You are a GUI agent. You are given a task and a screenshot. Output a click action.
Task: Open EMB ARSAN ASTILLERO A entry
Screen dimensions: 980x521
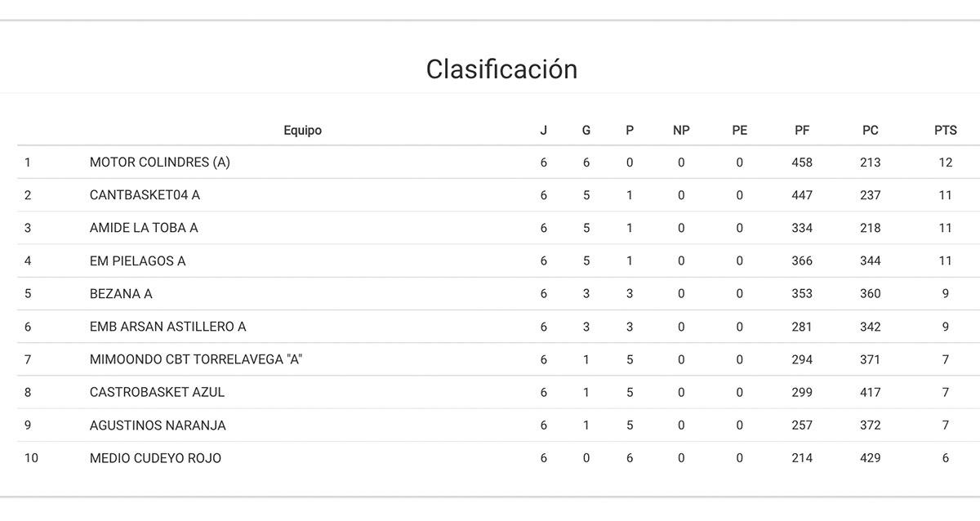[167, 327]
